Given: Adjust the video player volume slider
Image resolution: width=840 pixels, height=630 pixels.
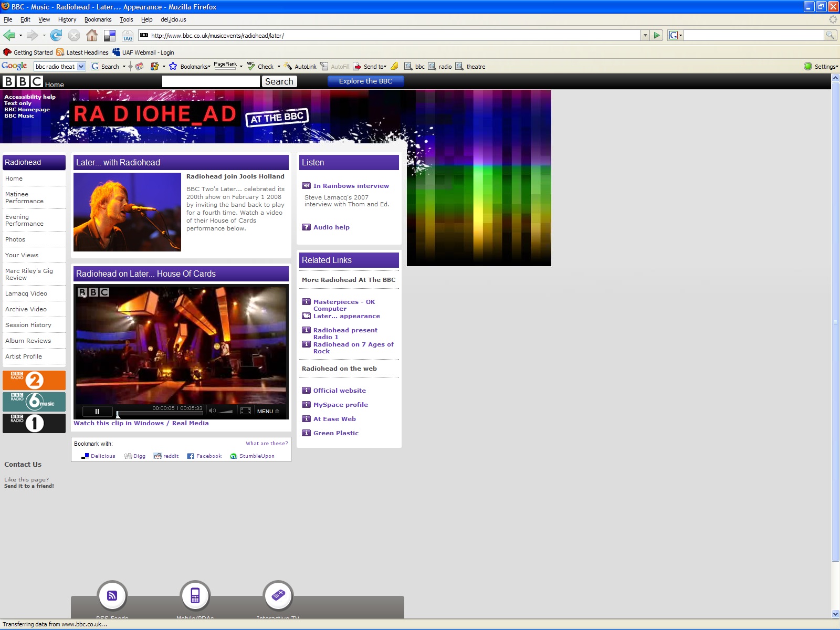Looking at the screenshot, I should [x=225, y=411].
